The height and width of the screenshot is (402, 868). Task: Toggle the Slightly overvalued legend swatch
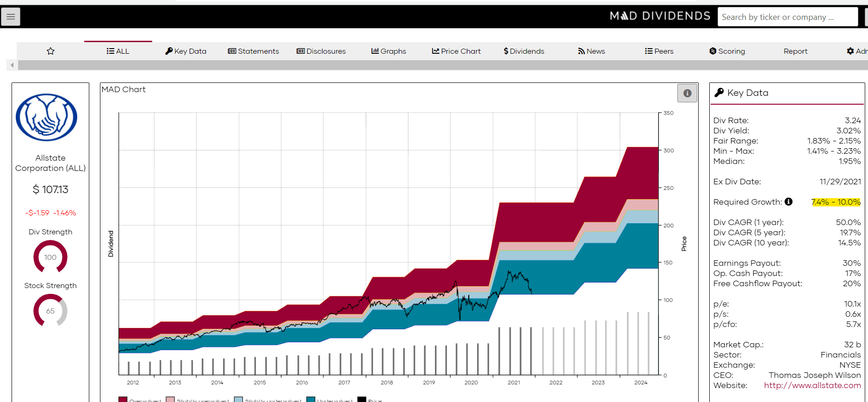click(x=170, y=399)
